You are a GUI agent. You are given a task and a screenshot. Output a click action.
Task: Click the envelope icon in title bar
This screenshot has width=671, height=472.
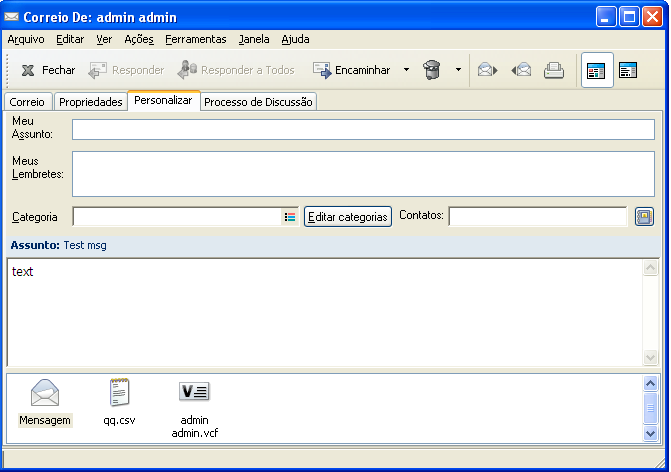[x=12, y=17]
